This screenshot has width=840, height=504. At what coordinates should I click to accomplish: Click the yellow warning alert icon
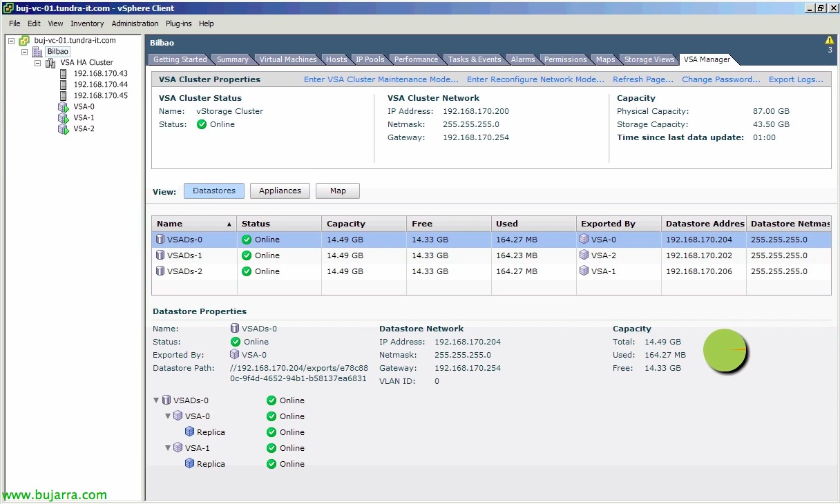(830, 41)
